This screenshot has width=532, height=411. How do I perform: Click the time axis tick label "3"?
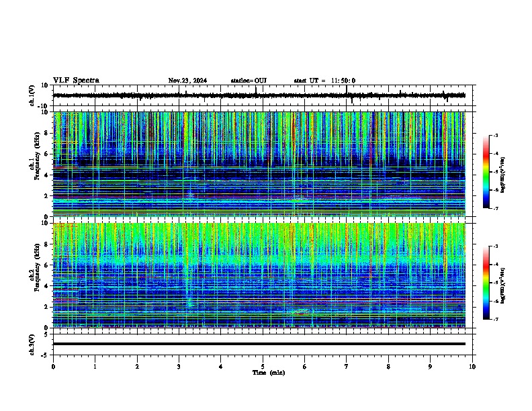(179, 367)
